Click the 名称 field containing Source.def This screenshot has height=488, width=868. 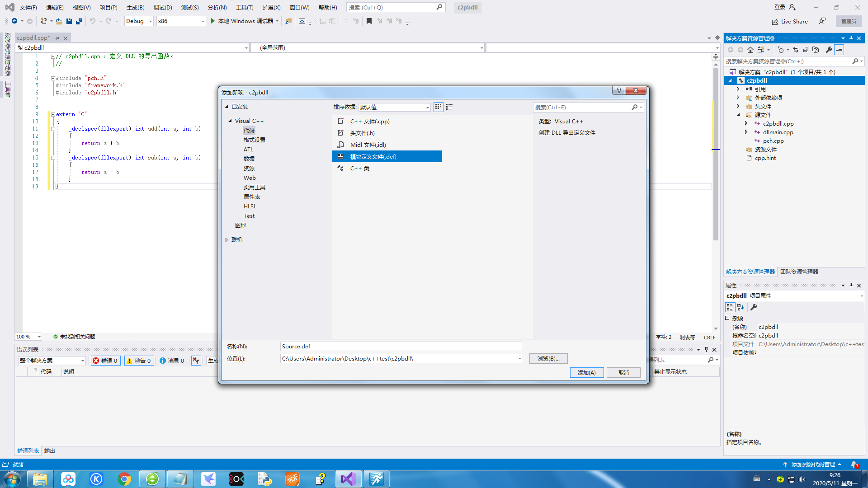pos(401,346)
